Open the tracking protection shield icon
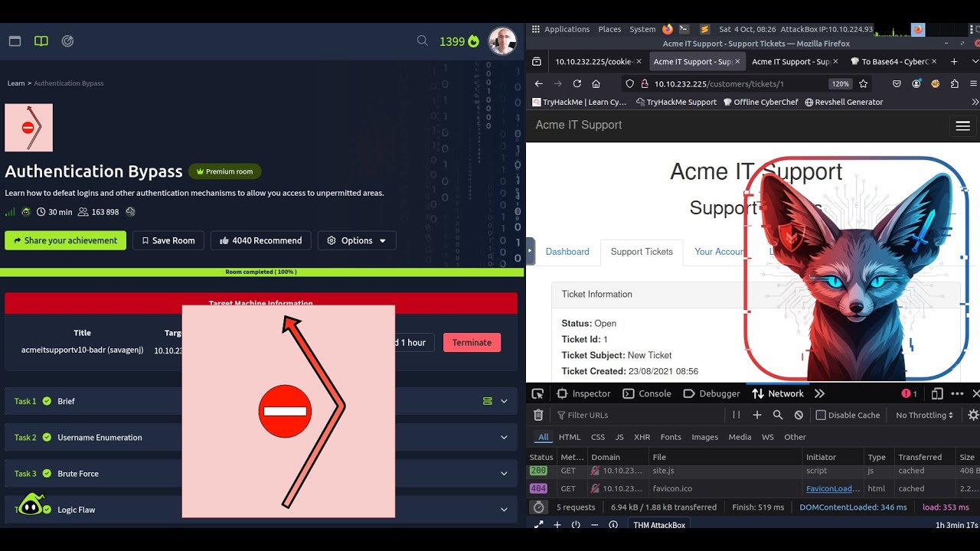Screen dimensions: 980x551 [629, 83]
